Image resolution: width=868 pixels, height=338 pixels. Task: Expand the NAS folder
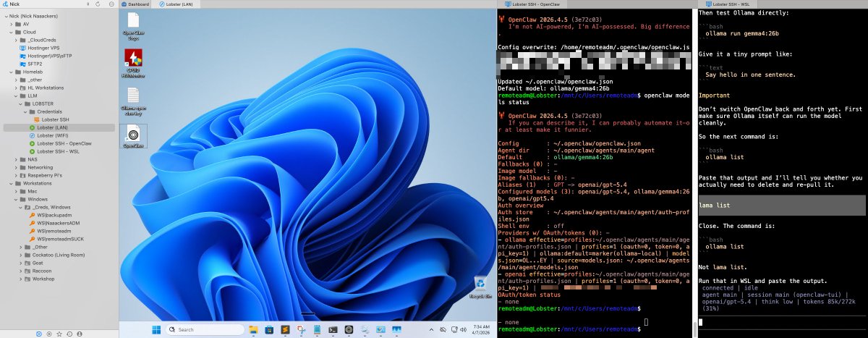[x=17, y=159]
